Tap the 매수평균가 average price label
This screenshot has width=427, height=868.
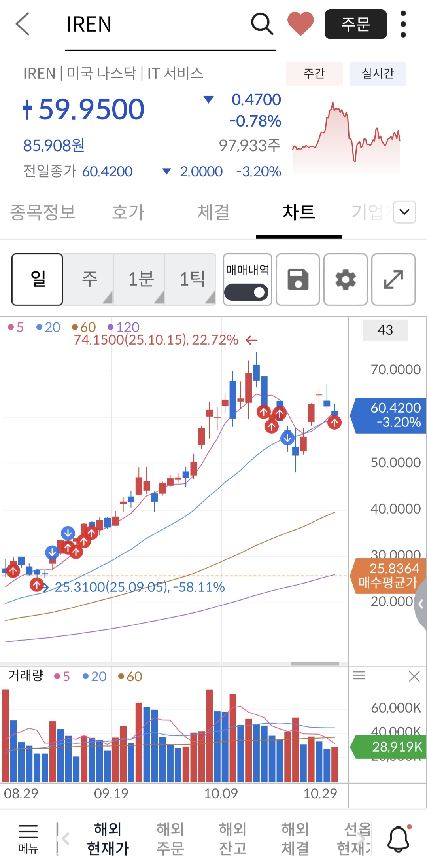pyautogui.click(x=388, y=576)
